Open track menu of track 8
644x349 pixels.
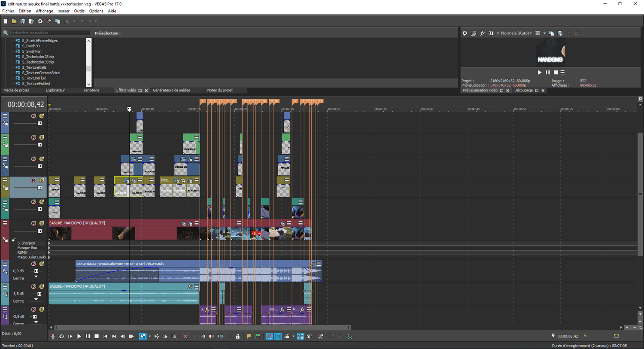pyautogui.click(x=5, y=223)
